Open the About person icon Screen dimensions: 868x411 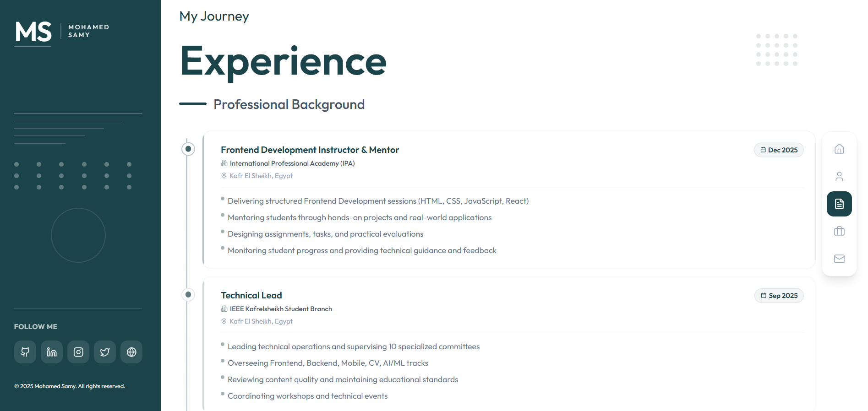click(839, 176)
